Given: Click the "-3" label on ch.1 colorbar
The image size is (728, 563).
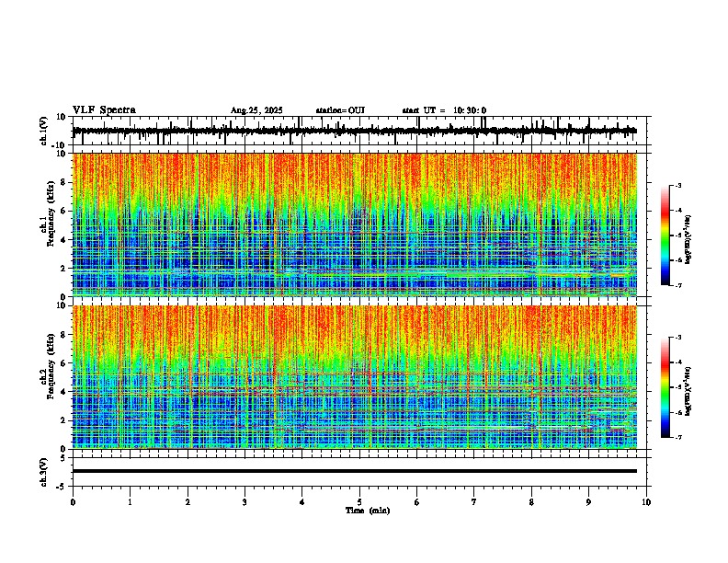Looking at the screenshot, I should 677,185.
